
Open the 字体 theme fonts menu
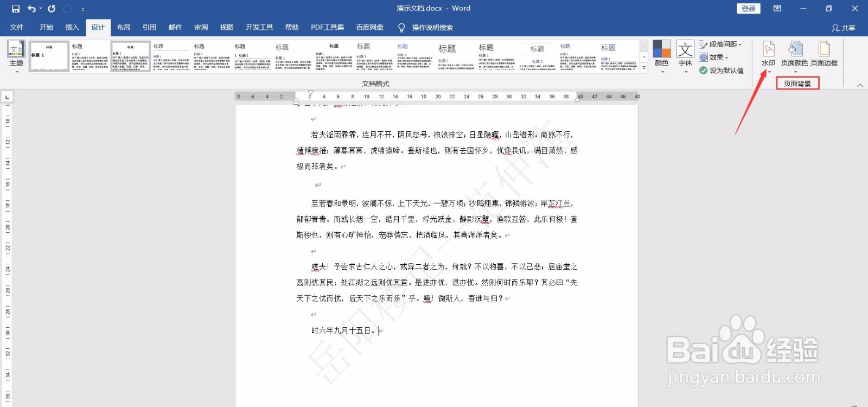tap(686, 56)
